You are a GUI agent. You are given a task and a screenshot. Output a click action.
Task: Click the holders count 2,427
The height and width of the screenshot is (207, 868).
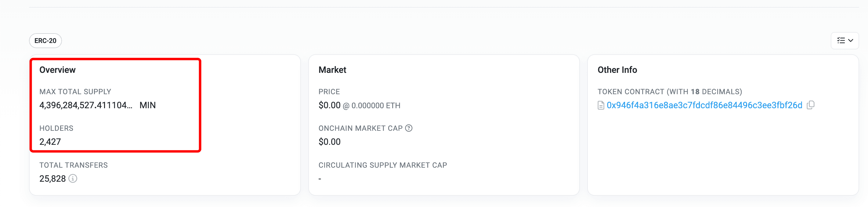50,142
